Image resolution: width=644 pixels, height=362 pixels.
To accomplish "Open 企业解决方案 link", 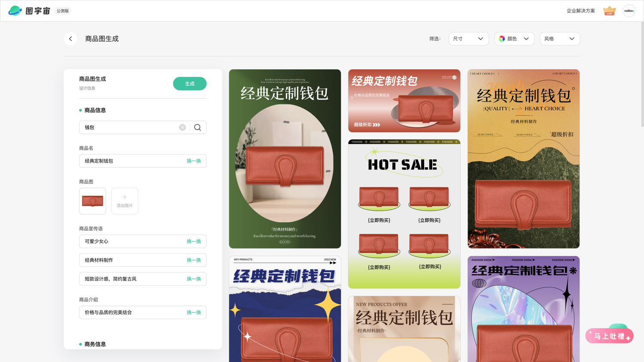I will click(581, 11).
